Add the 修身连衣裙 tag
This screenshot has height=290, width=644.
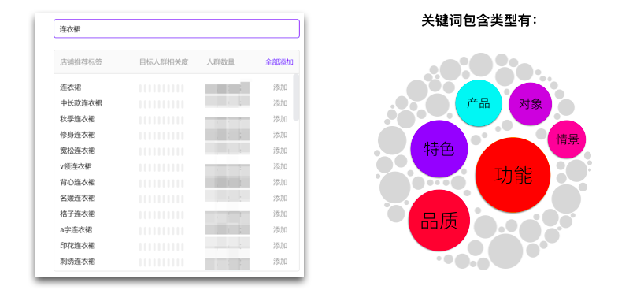(x=280, y=135)
